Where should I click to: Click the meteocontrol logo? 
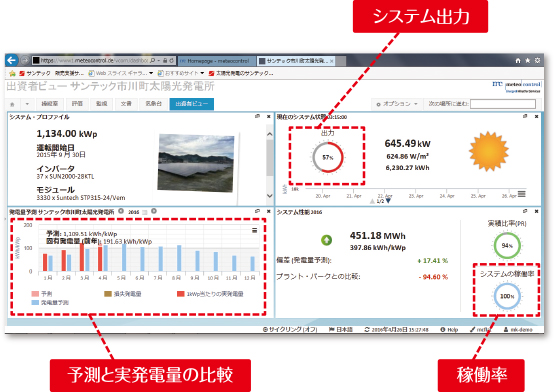pos(516,86)
